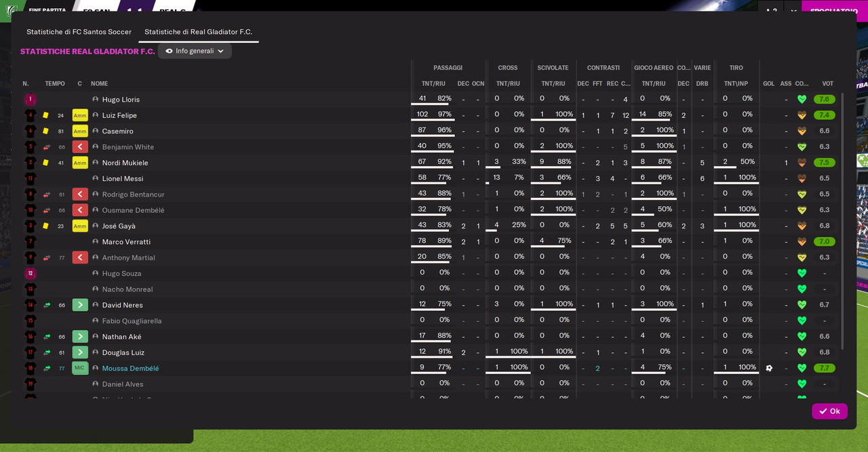868x452 pixels.
Task: Open Hugo Lloris's player profile icon
Action: coord(96,100)
